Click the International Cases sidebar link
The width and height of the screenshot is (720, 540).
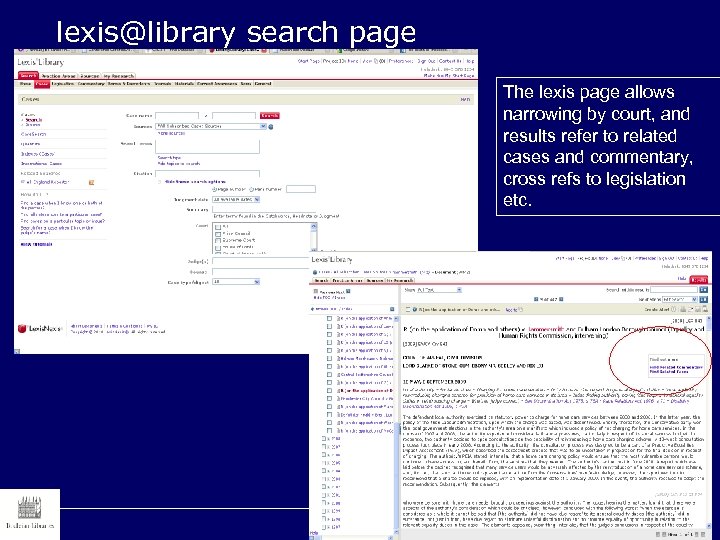click(41, 163)
